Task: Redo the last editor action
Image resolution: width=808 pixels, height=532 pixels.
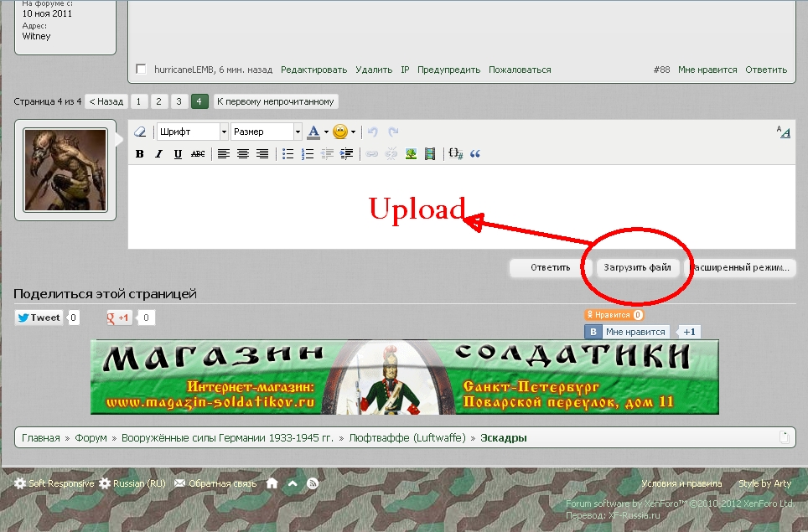Action: pos(393,132)
